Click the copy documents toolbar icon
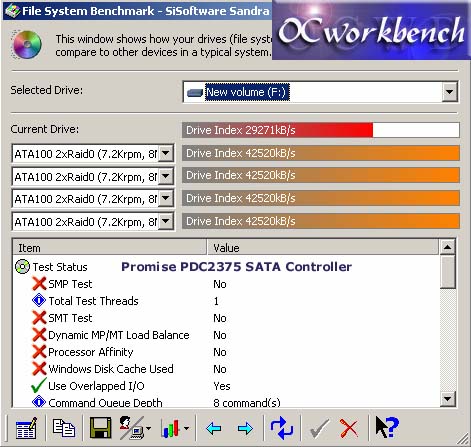Image resolution: width=471 pixels, height=447 pixels. [x=63, y=428]
